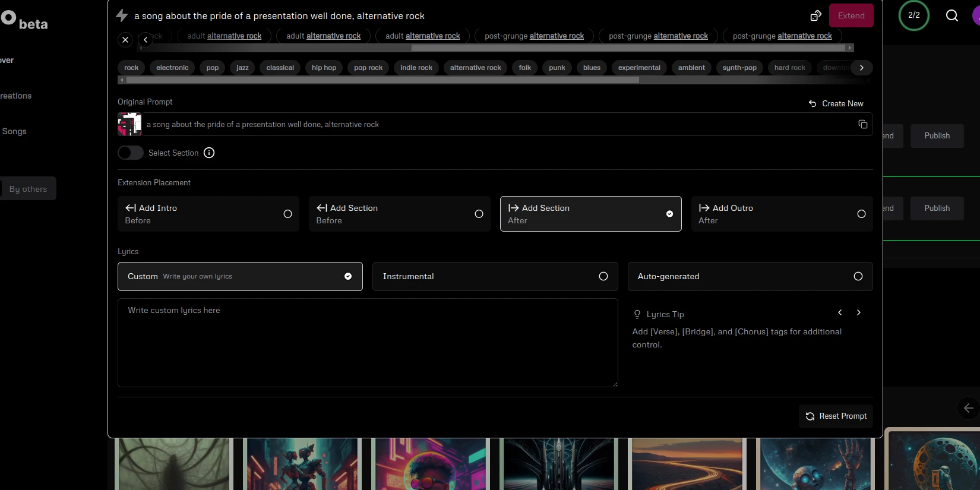Select Add Intro Before placement
This screenshot has width=980, height=490.
coord(208,214)
